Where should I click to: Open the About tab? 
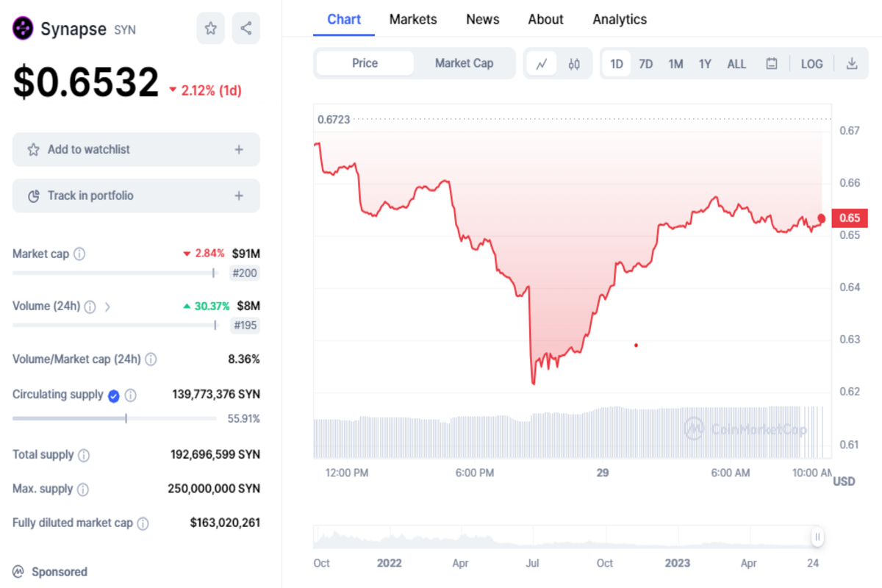tap(545, 19)
